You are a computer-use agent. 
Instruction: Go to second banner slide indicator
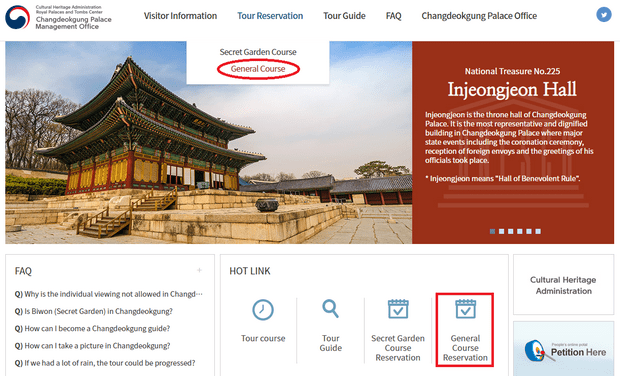click(x=501, y=231)
